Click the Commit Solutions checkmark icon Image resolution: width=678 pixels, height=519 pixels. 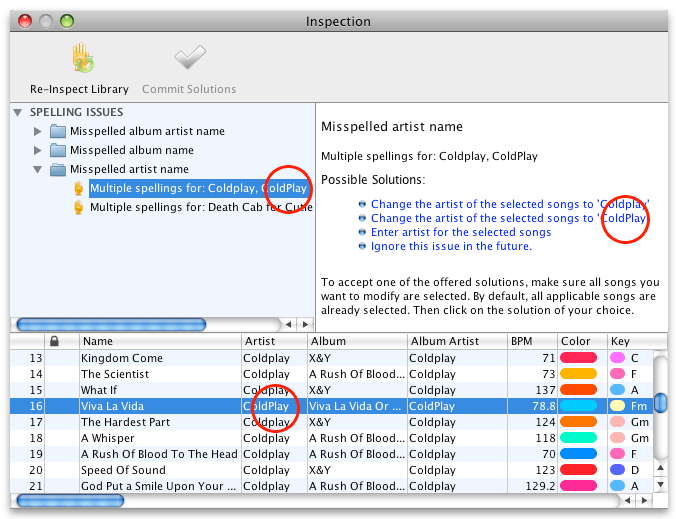tap(189, 57)
